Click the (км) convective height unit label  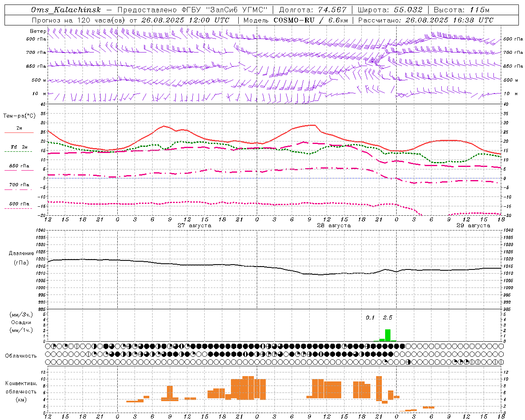click(21, 399)
